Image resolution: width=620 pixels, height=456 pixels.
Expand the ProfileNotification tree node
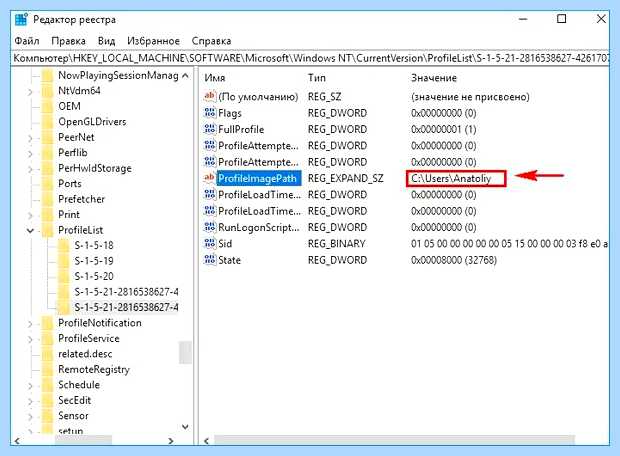click(x=30, y=324)
